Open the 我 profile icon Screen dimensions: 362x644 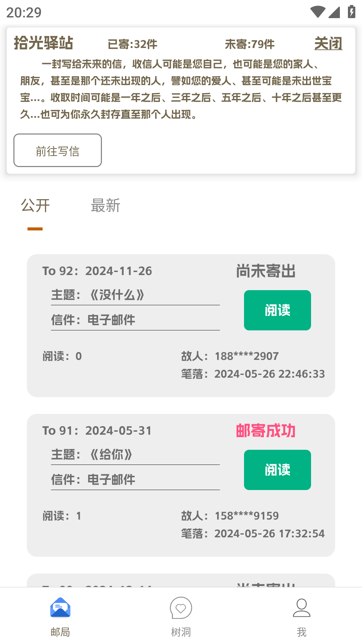point(302,608)
